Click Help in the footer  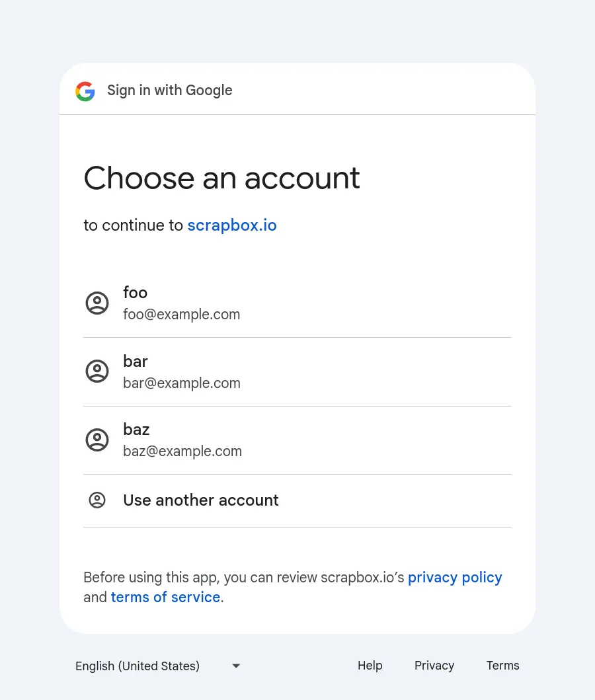[x=370, y=666]
